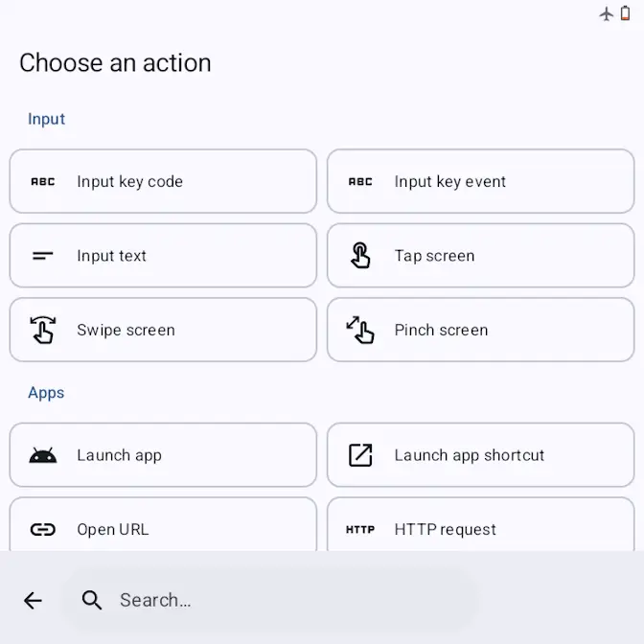Click the ABC icon for Input key event

(360, 181)
